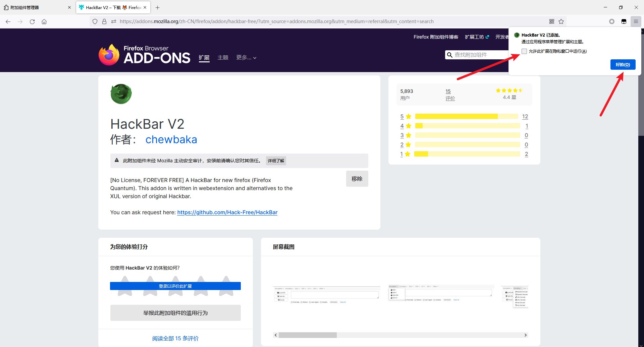Open the second HackBar screenshot thumbnail

441,293
